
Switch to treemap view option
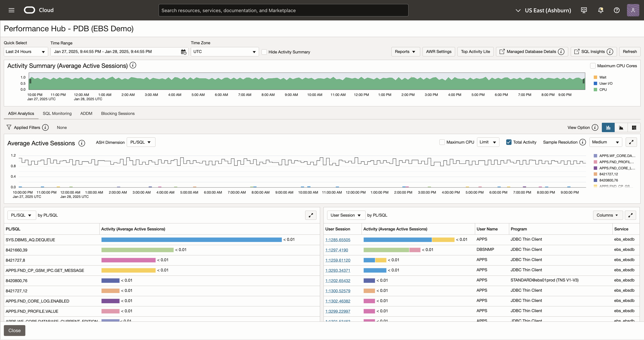pos(634,128)
